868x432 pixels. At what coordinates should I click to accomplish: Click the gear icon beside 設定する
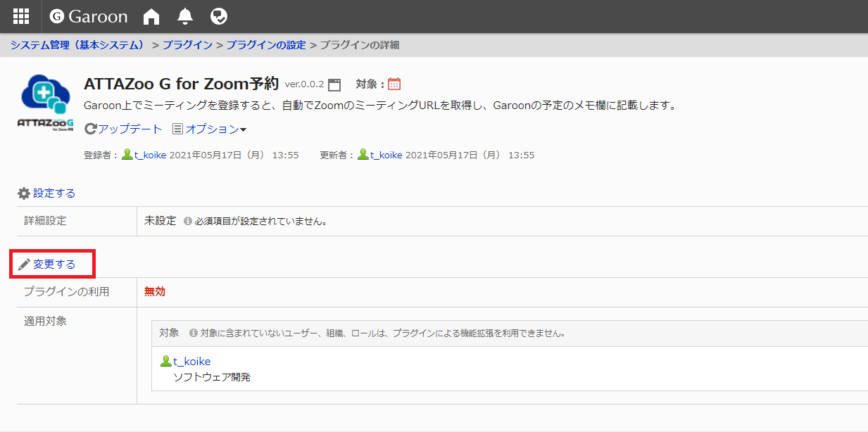coord(24,193)
